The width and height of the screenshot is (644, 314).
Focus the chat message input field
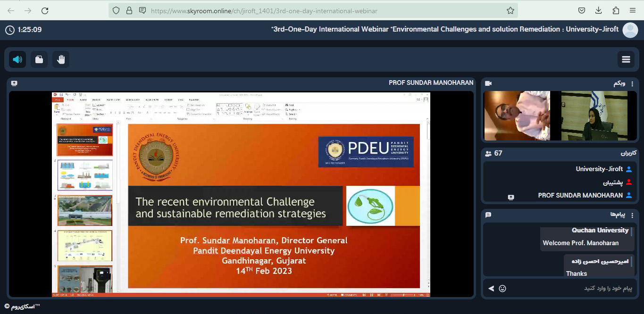(x=571, y=289)
